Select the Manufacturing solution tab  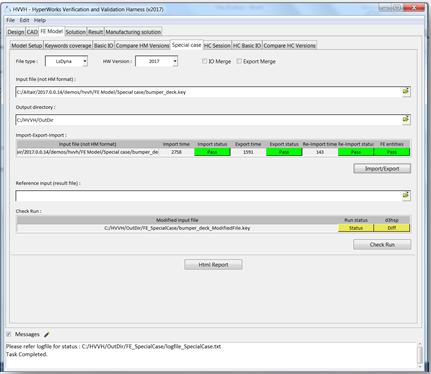click(x=133, y=32)
